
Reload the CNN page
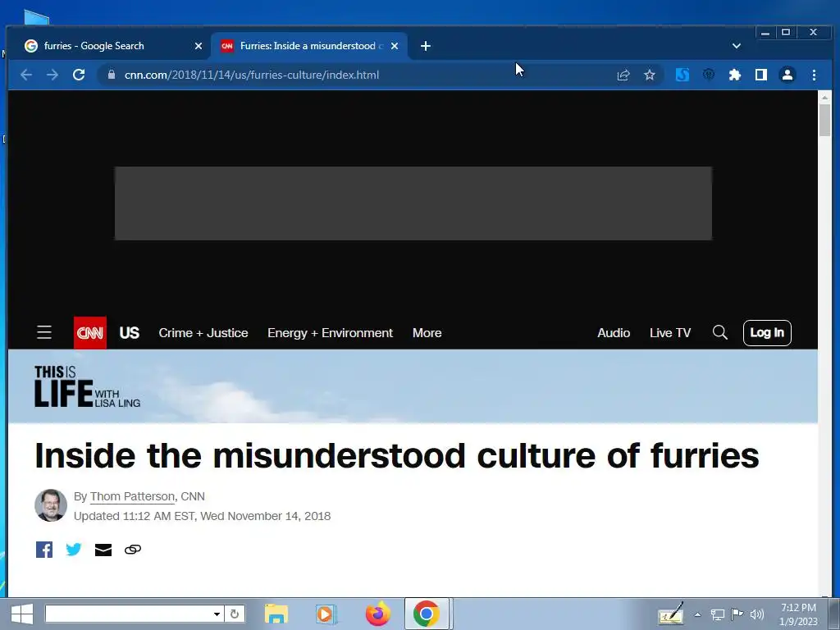(79, 75)
